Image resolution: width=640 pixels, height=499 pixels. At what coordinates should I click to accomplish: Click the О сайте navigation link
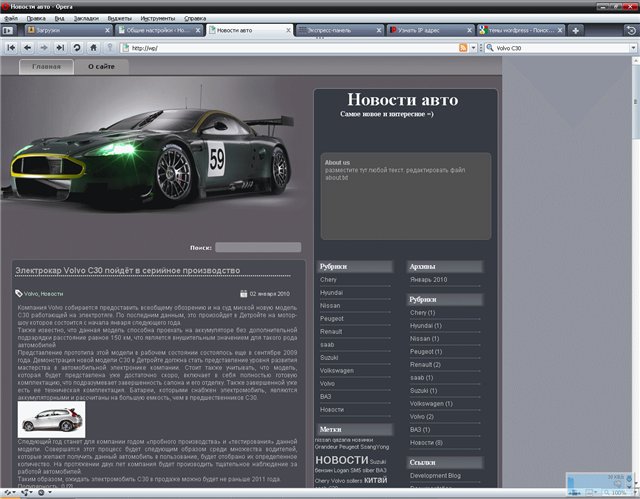pos(101,66)
